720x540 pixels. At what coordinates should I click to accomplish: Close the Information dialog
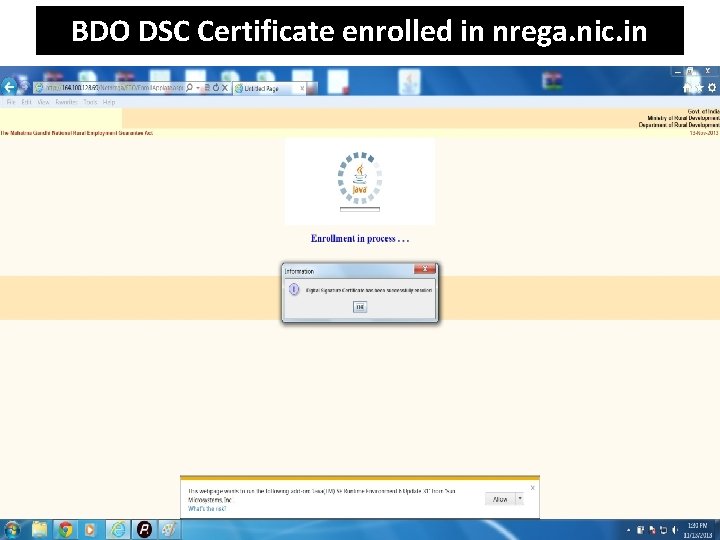pos(425,269)
